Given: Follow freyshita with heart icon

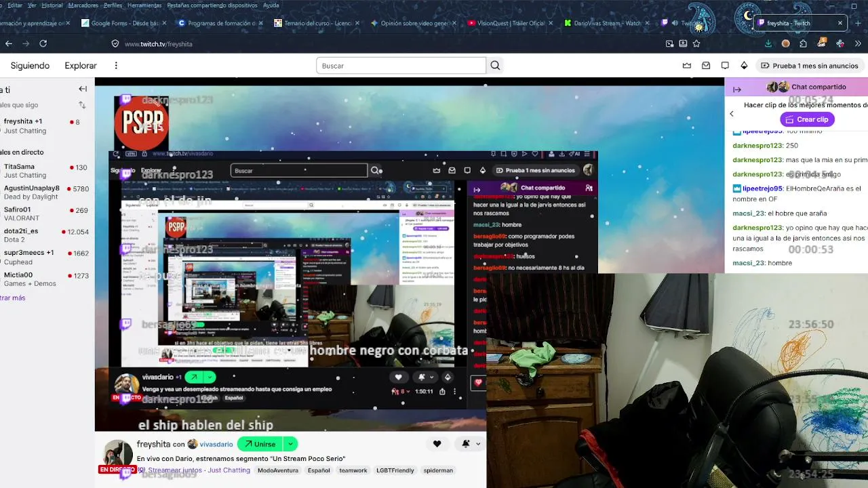Looking at the screenshot, I should [x=437, y=444].
